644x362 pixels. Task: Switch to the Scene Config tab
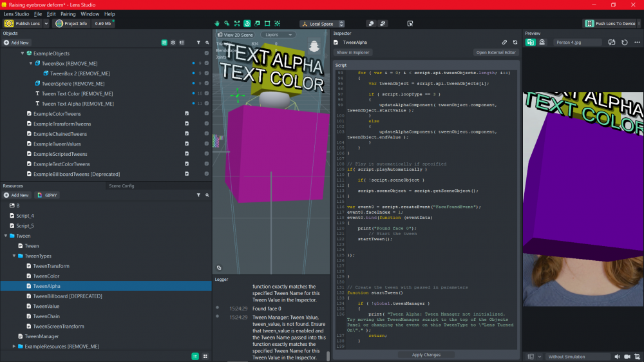[122, 186]
